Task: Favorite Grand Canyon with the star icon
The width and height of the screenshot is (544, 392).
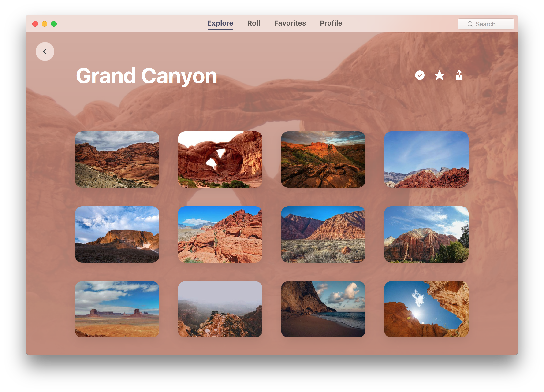Action: click(x=439, y=75)
